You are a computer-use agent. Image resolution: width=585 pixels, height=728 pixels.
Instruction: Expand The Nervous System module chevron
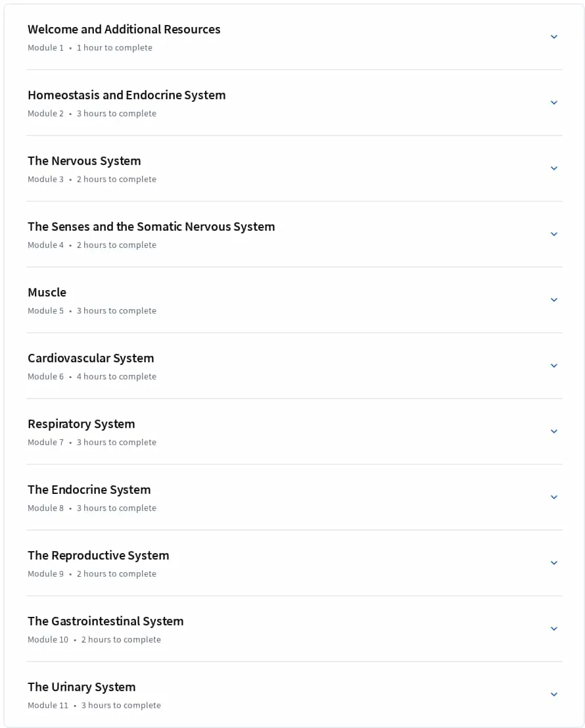(553, 168)
